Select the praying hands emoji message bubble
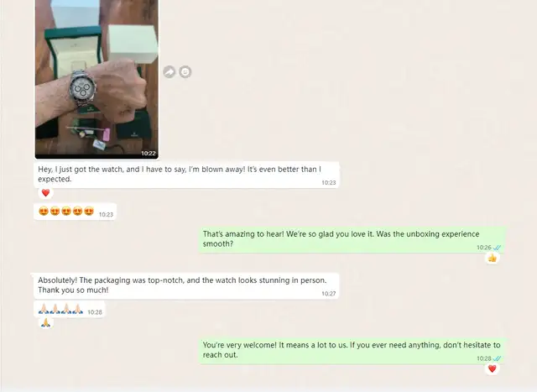Viewport: 537px width, 392px height. coord(70,310)
